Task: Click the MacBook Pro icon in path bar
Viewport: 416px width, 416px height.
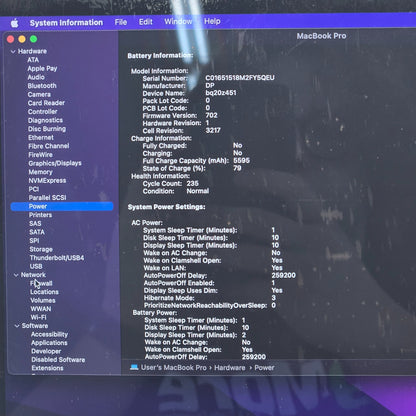Action: pyautogui.click(x=134, y=367)
